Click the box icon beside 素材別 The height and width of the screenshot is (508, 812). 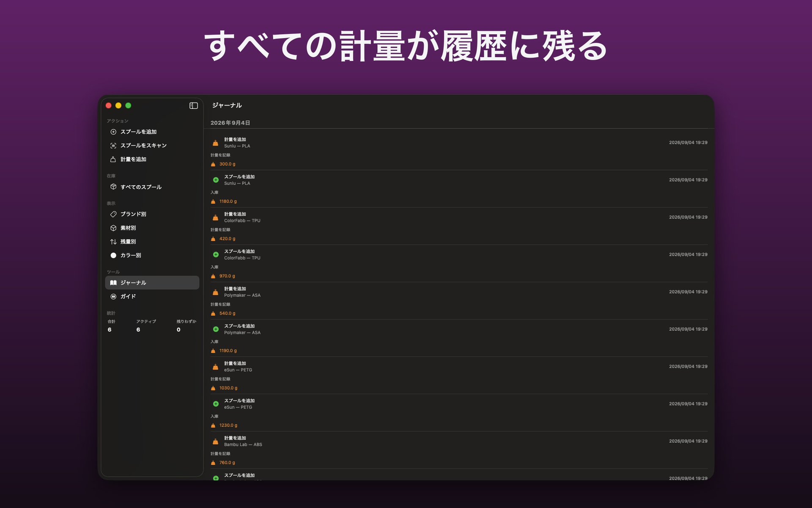113,228
